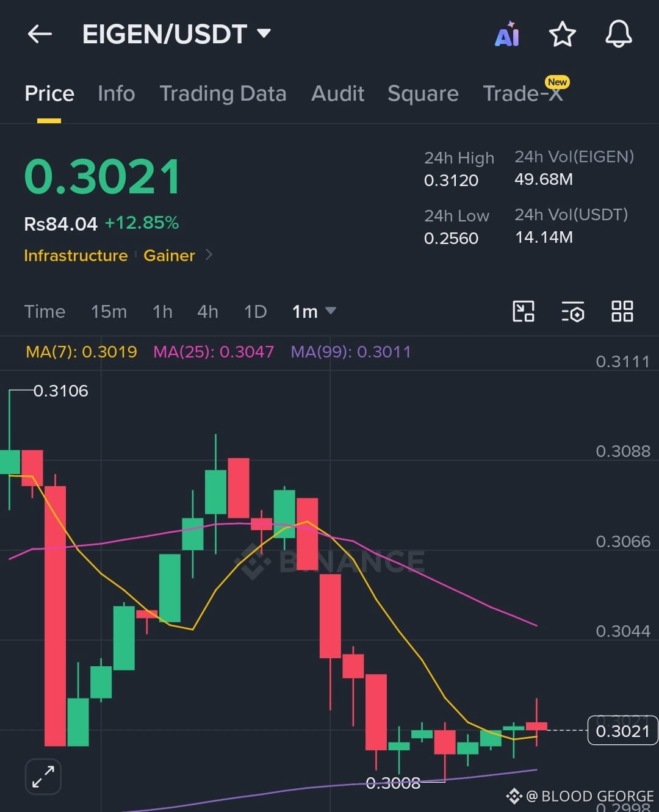
Task: Expand the Infrastructure Gainer tags chevron
Action: (209, 254)
